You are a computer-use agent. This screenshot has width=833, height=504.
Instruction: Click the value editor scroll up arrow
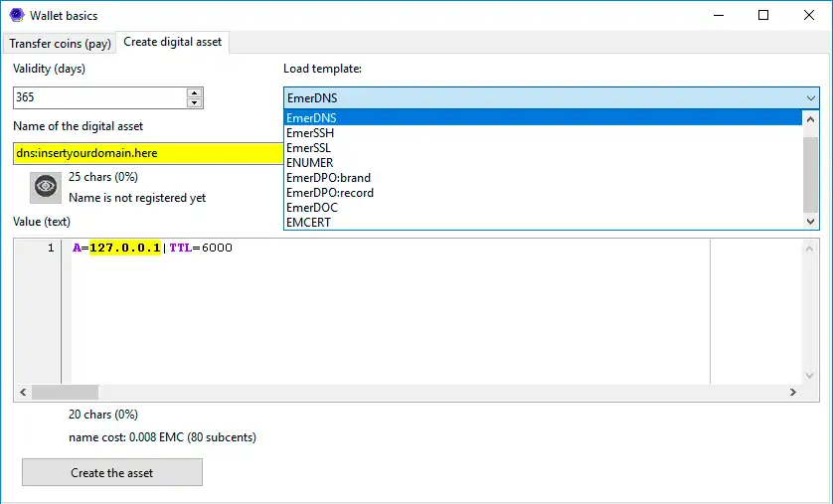click(809, 248)
